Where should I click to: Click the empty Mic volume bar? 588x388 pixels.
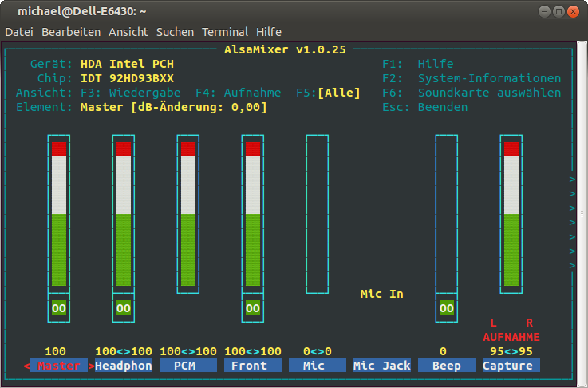pyautogui.click(x=318, y=214)
